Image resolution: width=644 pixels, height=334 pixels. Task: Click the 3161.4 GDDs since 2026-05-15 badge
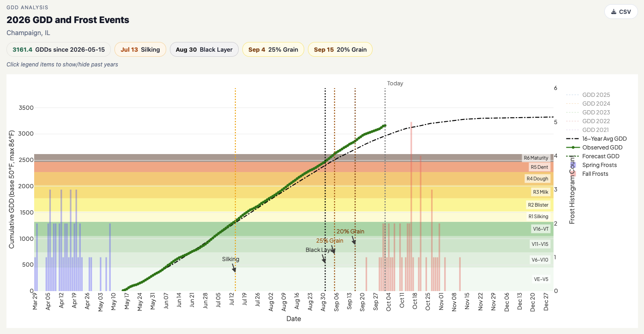pyautogui.click(x=59, y=49)
